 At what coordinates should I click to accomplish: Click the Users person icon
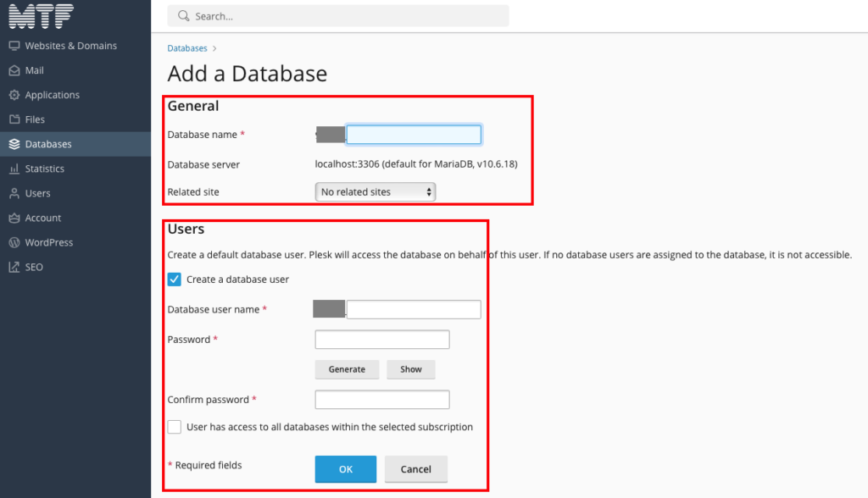click(14, 193)
